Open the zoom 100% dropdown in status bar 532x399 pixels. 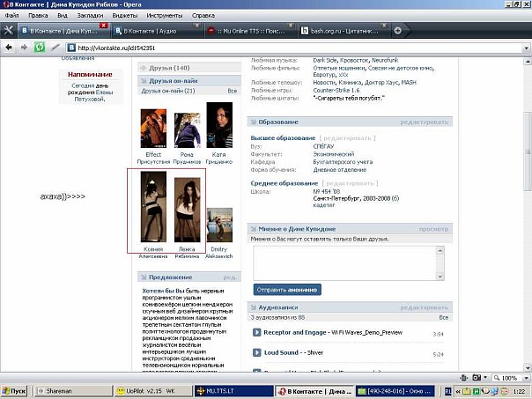click(x=527, y=378)
